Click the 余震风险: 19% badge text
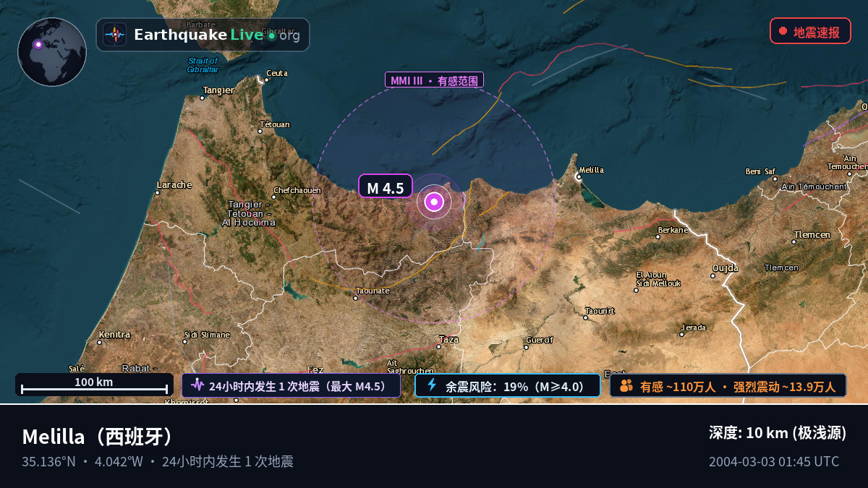 514,386
